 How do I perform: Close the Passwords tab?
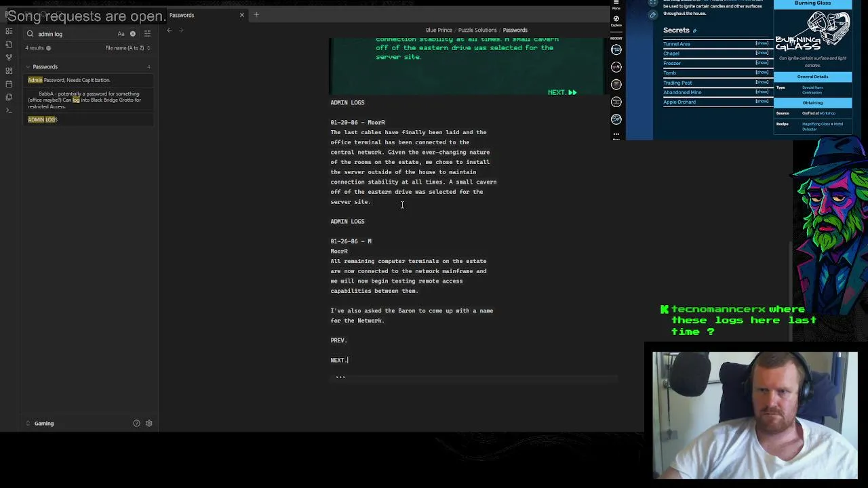point(241,15)
